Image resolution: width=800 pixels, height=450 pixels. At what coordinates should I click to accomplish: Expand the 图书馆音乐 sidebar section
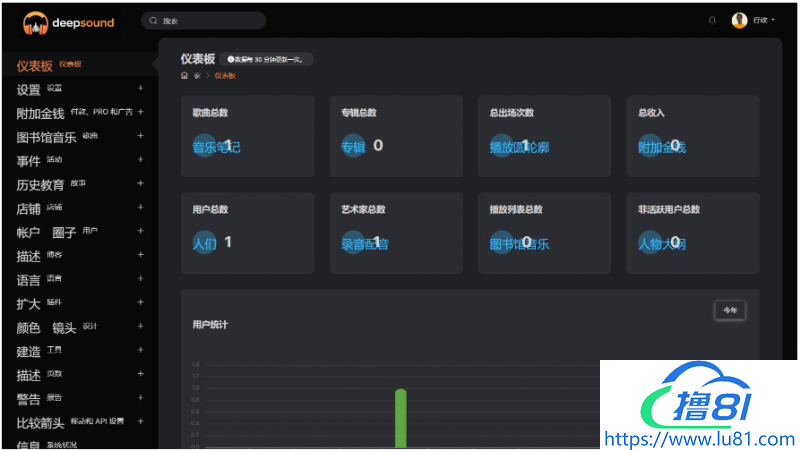[140, 136]
